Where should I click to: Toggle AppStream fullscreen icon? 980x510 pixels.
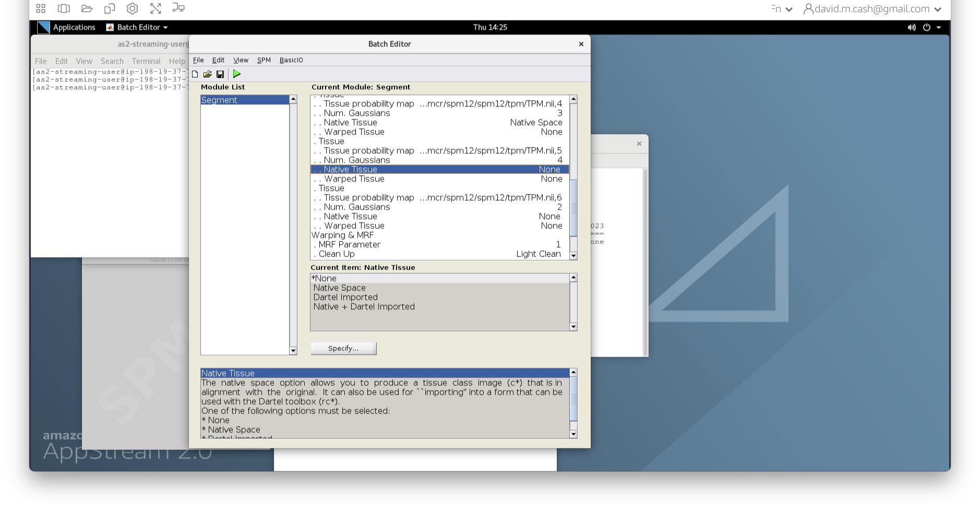click(156, 8)
